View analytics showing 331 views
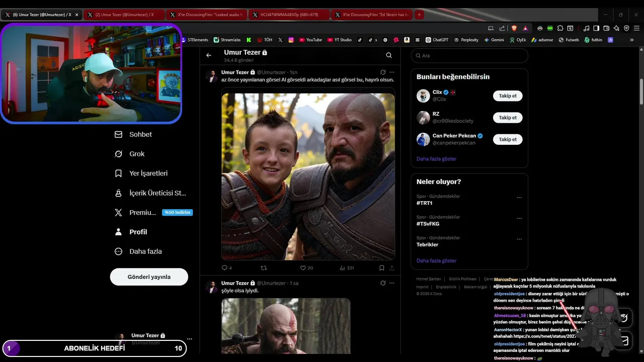Image resolution: width=644 pixels, height=362 pixels. pos(347,268)
